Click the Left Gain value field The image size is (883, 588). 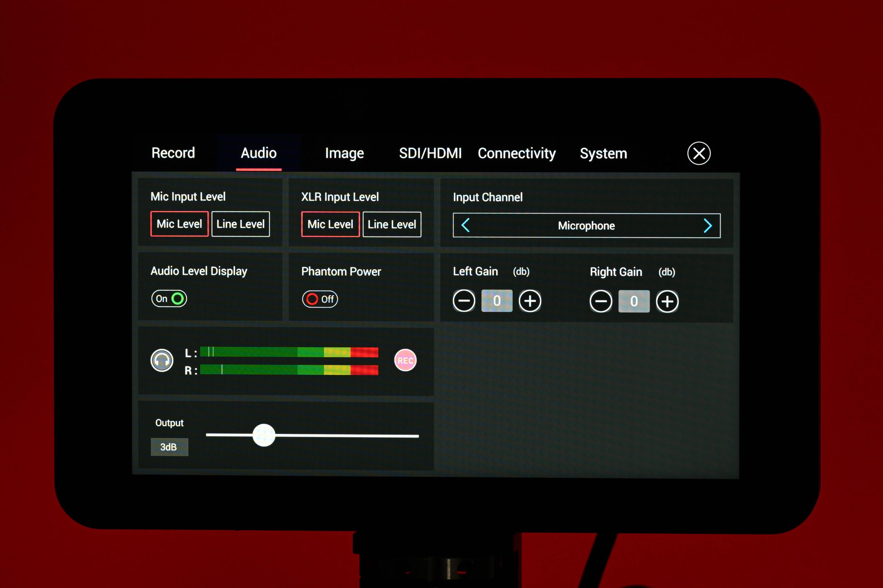pos(497,301)
